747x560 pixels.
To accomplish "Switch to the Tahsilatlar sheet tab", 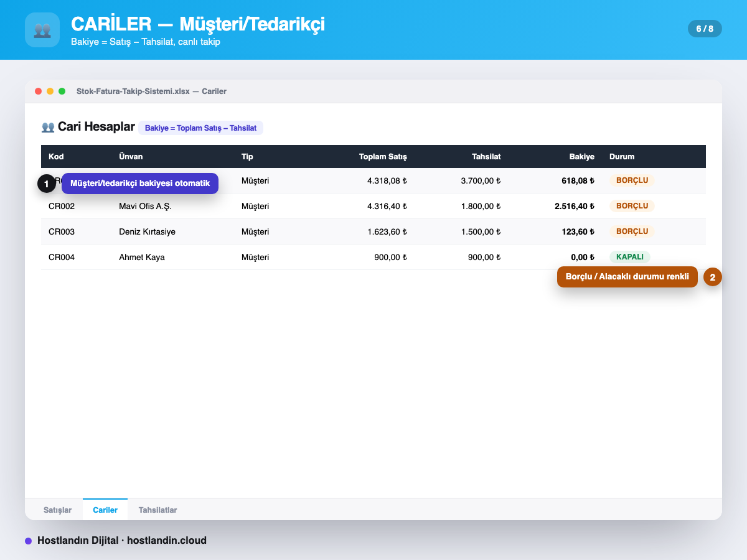I will point(157,510).
